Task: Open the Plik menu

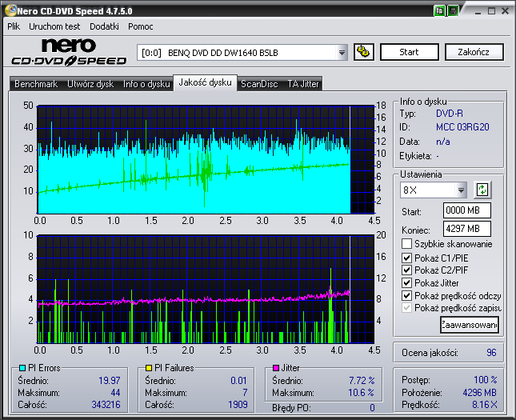Action: tap(14, 26)
